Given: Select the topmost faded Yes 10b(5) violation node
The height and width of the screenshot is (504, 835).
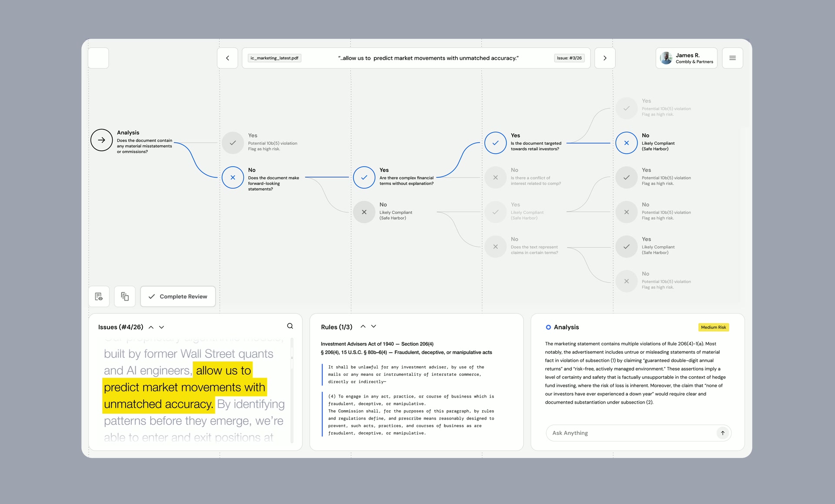Looking at the screenshot, I should point(626,108).
